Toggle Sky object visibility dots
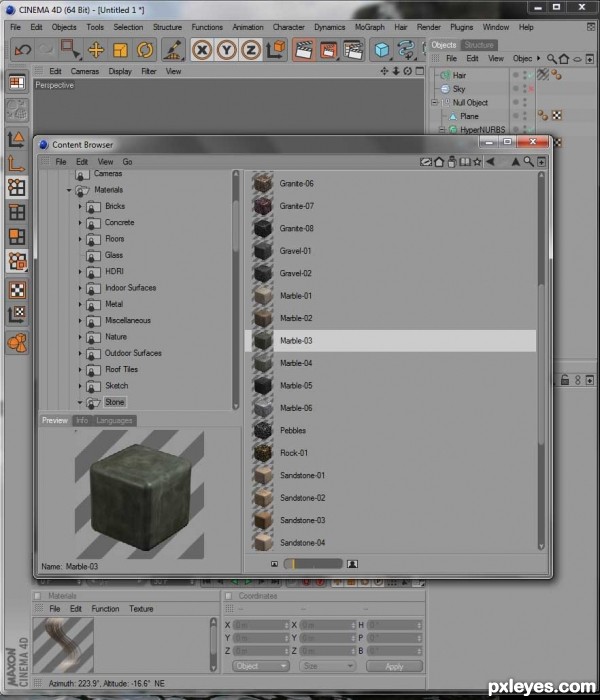This screenshot has height=700, width=600. (525, 89)
